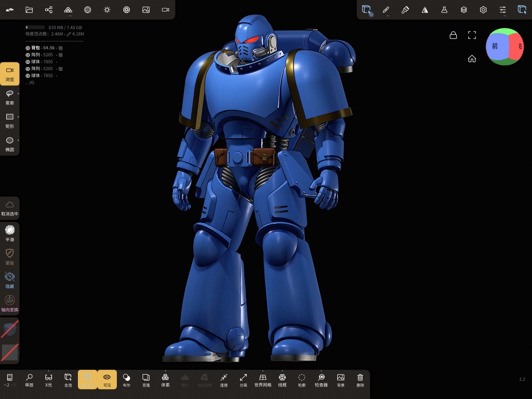
Task: Toggle 线框 wireframe display
Action: (x=282, y=380)
